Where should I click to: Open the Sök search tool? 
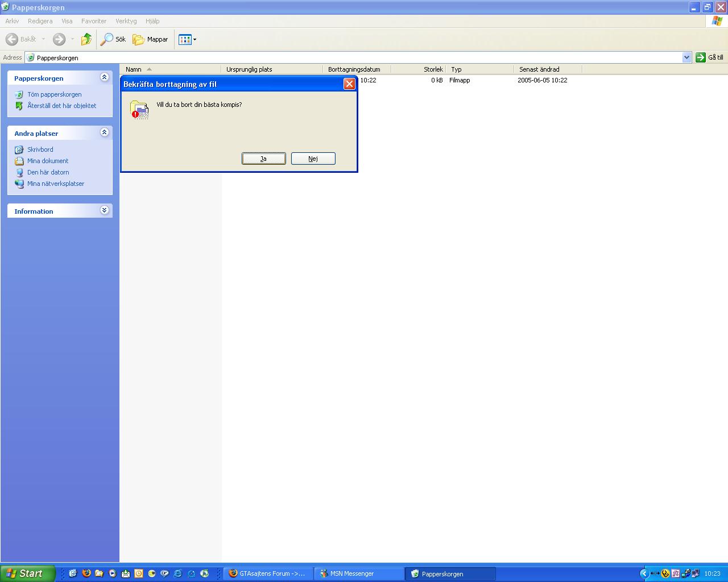113,39
